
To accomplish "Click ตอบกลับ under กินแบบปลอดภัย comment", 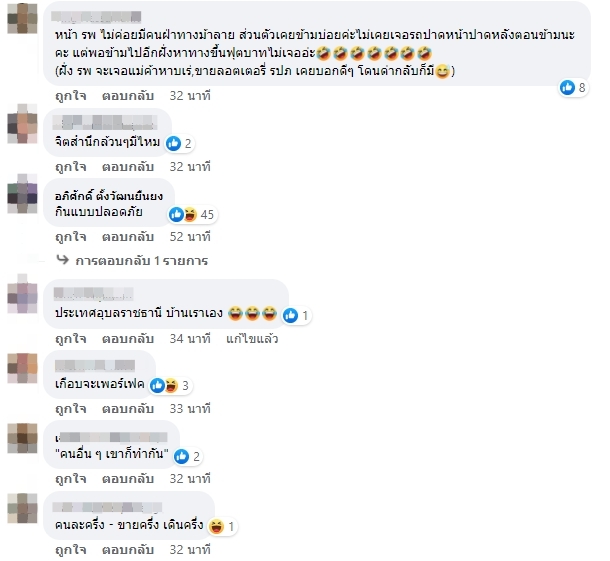I will [x=128, y=237].
